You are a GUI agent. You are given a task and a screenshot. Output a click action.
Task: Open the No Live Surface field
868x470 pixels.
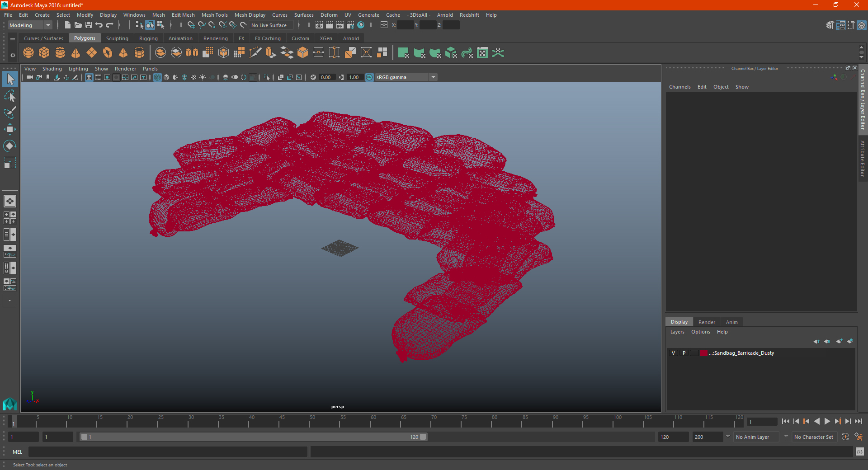[x=271, y=25]
